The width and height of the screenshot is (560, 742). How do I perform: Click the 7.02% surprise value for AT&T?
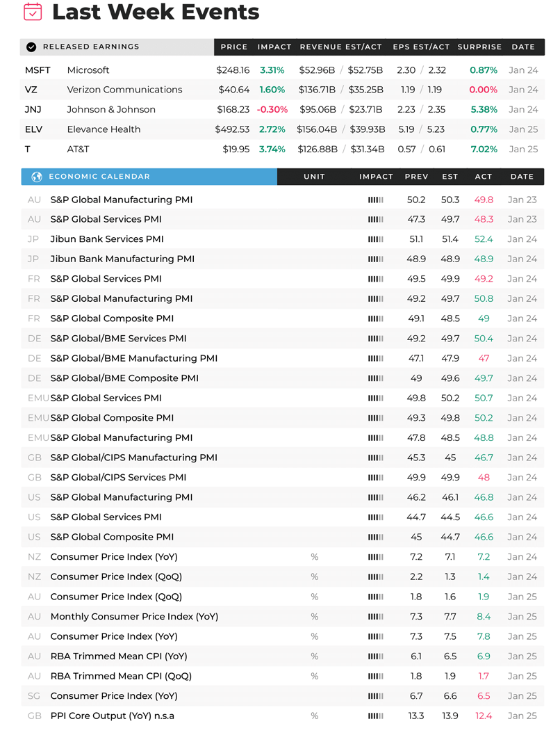(x=484, y=149)
